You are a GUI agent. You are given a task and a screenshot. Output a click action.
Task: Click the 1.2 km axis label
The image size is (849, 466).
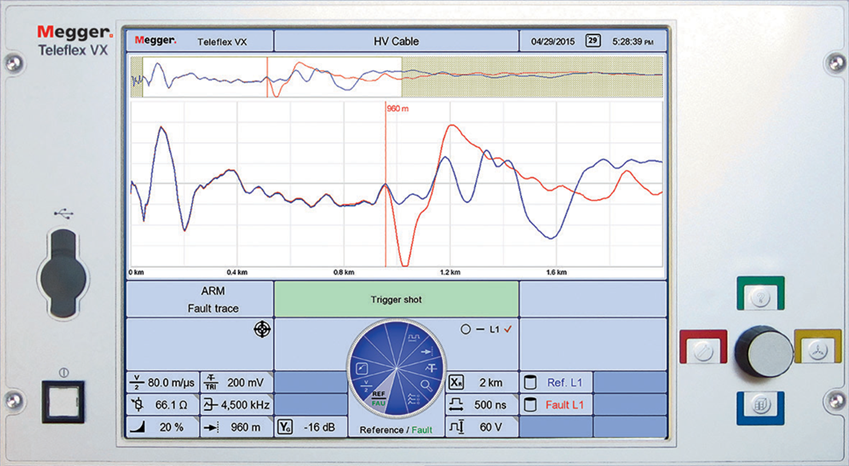click(x=450, y=272)
